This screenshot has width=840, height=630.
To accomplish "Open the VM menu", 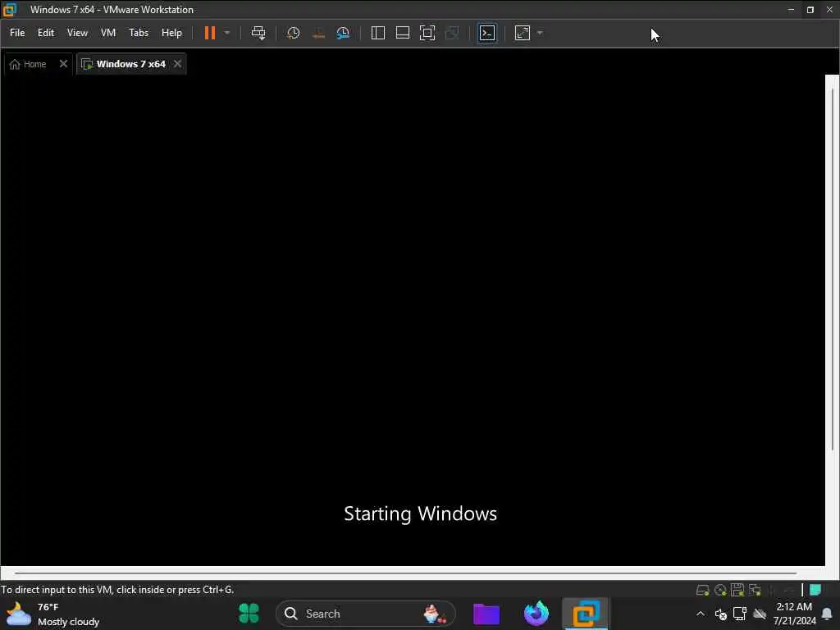I will click(108, 33).
